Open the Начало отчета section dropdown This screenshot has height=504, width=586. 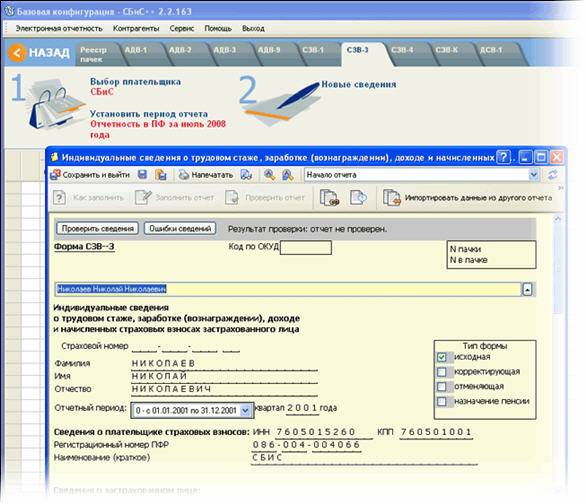[x=534, y=174]
